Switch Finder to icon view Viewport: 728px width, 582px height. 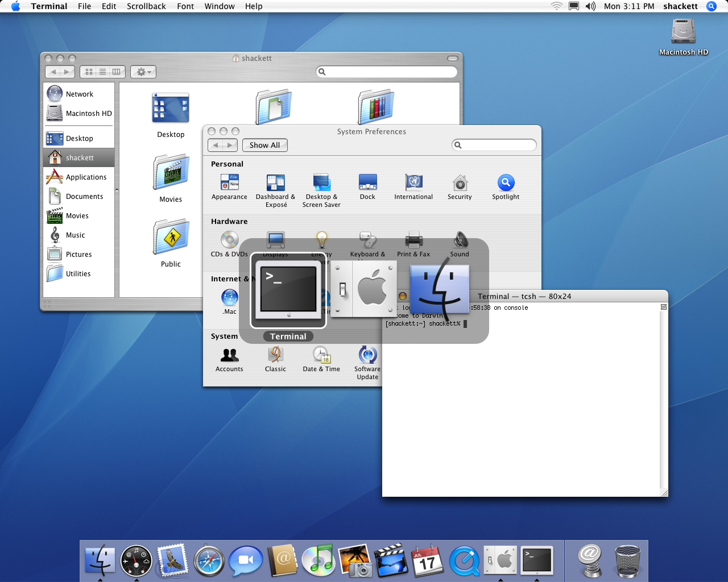89,72
